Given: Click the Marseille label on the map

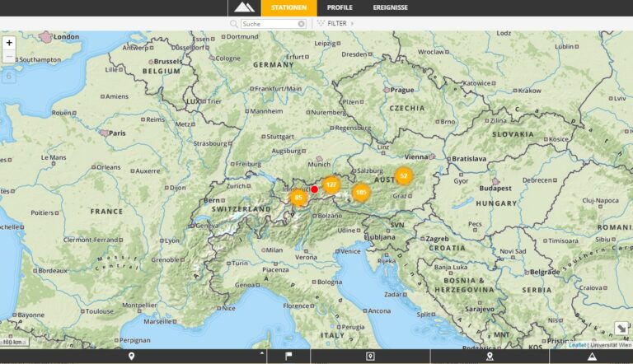Looking at the screenshot, I should pyautogui.click(x=158, y=322).
